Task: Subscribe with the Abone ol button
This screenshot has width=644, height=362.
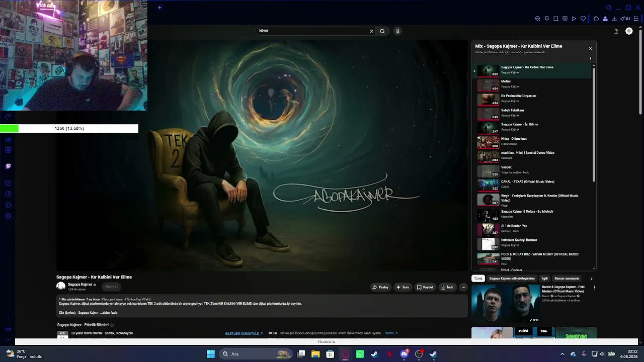Action: point(111,287)
